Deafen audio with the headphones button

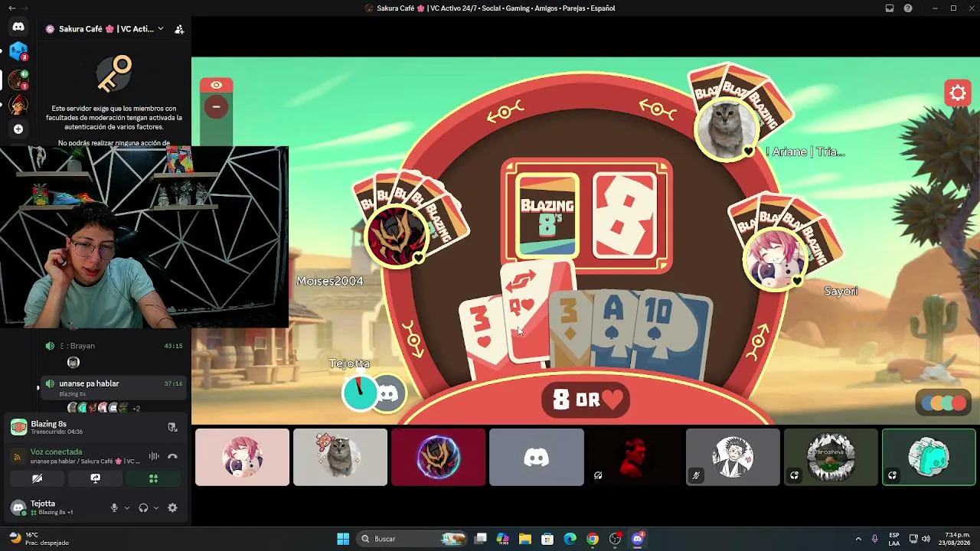pyautogui.click(x=143, y=507)
